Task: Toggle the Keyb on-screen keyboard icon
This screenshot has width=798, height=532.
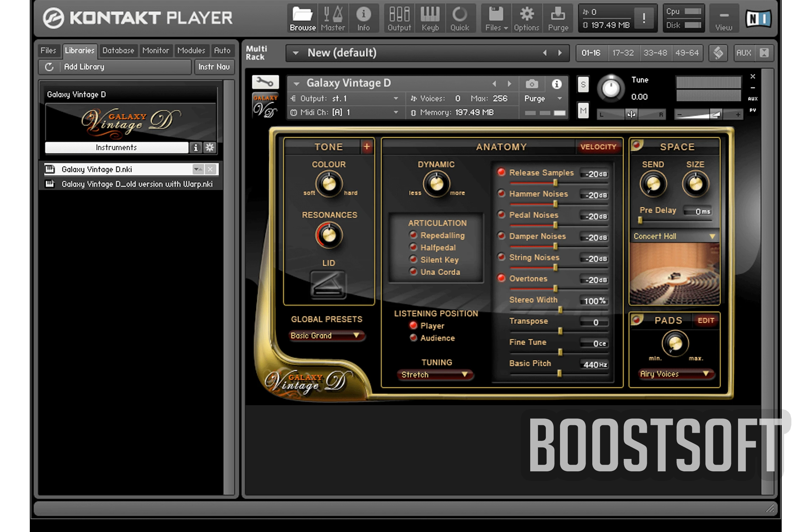Action: tap(430, 19)
